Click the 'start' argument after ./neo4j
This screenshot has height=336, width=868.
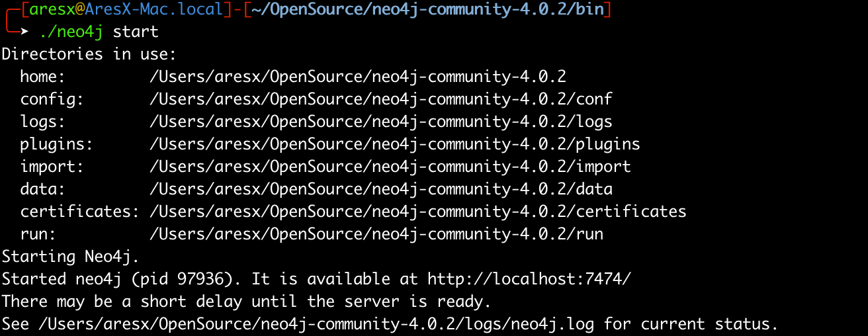coord(136,32)
